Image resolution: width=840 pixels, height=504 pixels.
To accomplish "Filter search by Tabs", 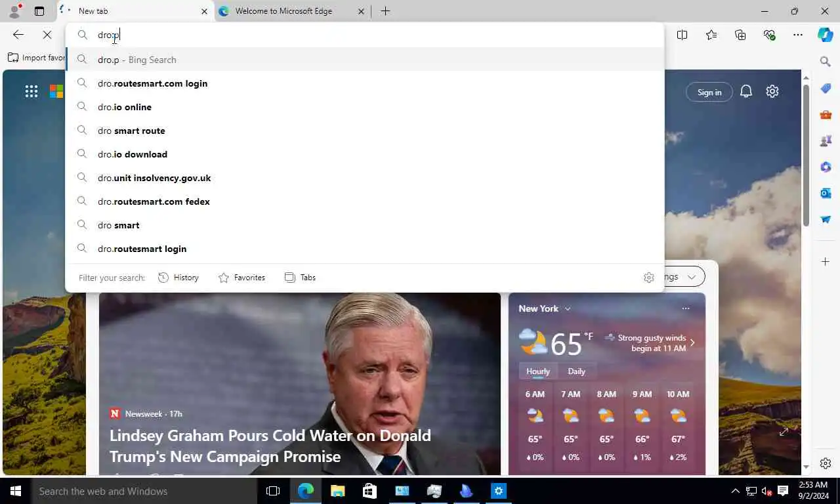I will (300, 278).
